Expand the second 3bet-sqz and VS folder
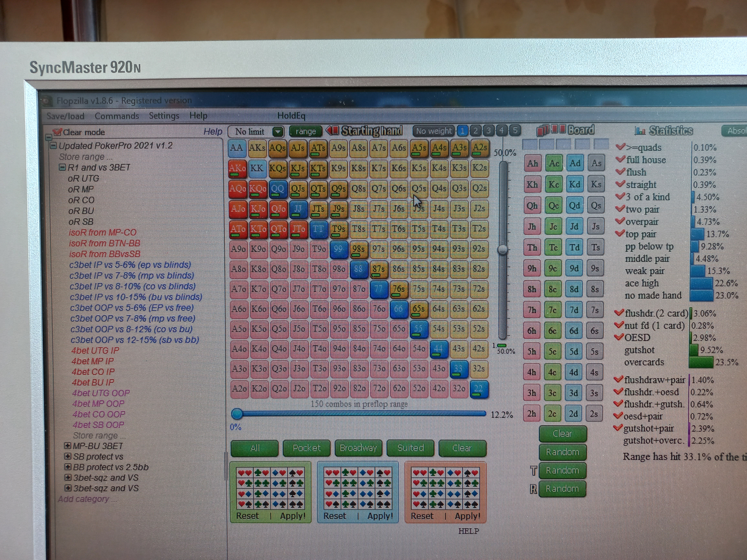This screenshot has height=560, width=747. tap(68, 488)
